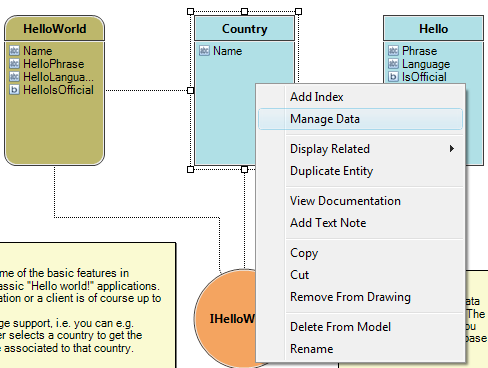This screenshot has height=368, width=488.
Task: Click text icon beside HelloLangua...
Action: (x=14, y=77)
